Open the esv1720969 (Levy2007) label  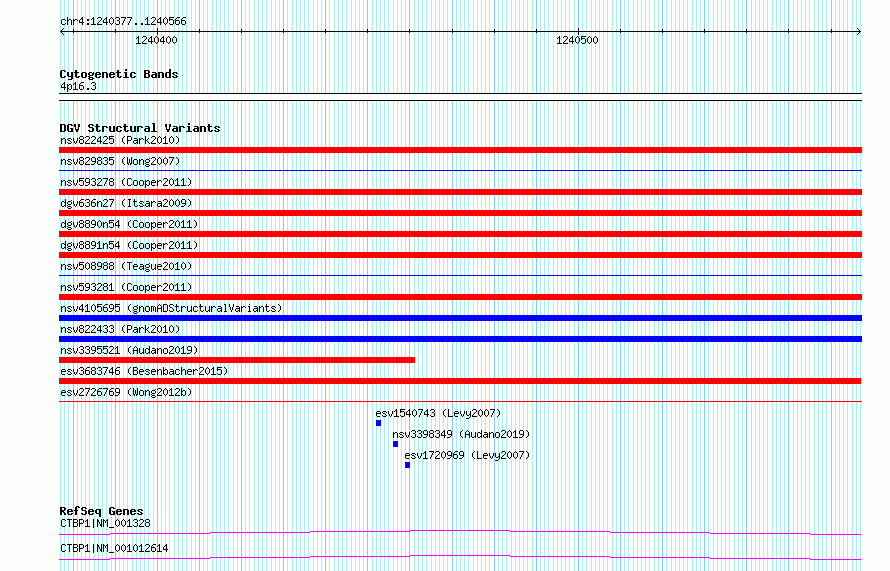tap(467, 455)
